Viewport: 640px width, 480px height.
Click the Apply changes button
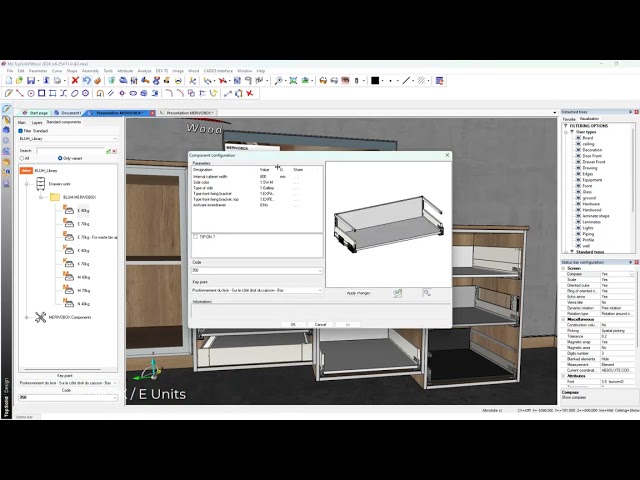tap(358, 293)
